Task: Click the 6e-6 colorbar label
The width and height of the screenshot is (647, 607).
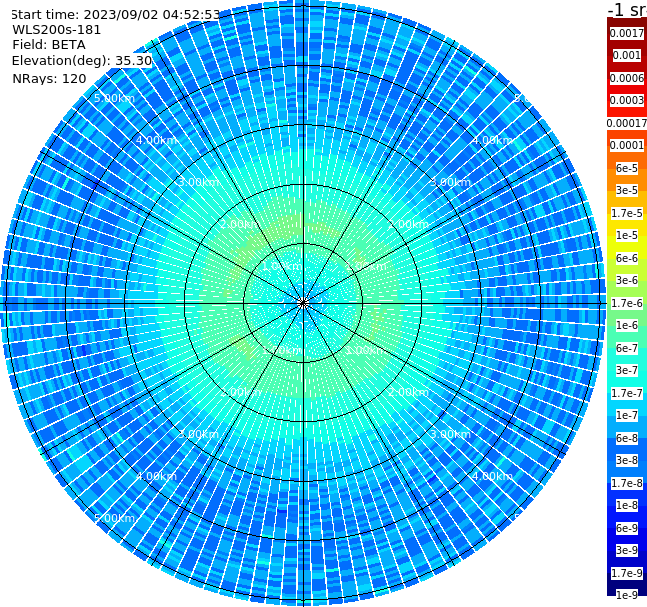Action: click(627, 258)
